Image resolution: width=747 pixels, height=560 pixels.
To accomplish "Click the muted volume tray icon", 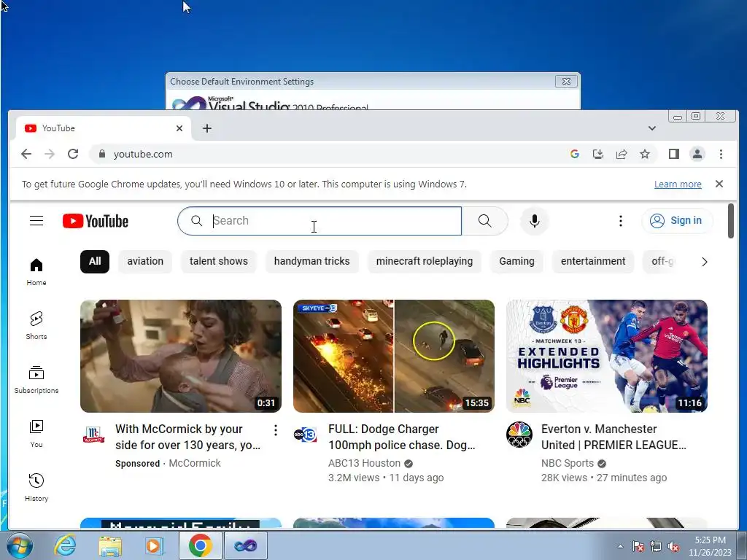I will 673,547.
